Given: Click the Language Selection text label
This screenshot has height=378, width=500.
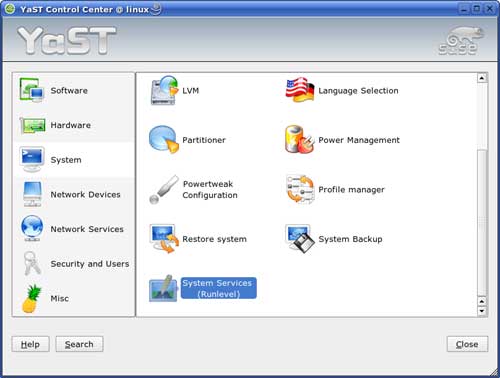Looking at the screenshot, I should click(358, 91).
